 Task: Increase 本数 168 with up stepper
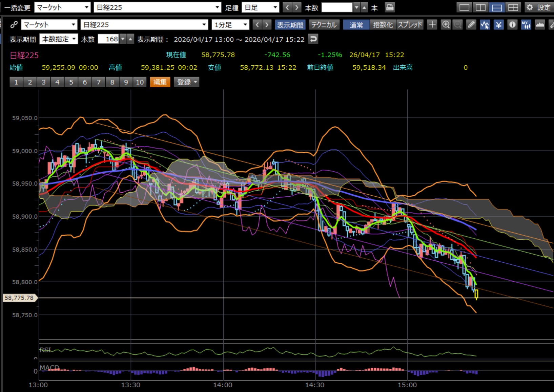pos(130,39)
